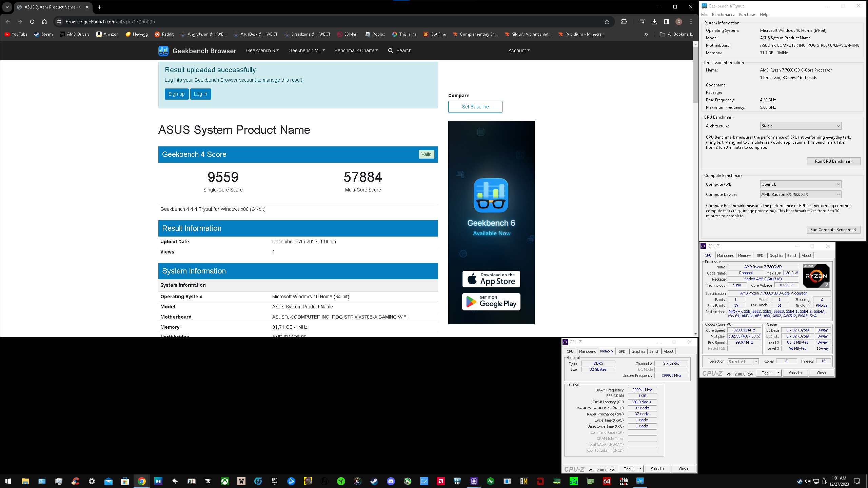This screenshot has width=868, height=488.
Task: Open the Geekbench 4 Purchase menu
Action: pyautogui.click(x=747, y=15)
